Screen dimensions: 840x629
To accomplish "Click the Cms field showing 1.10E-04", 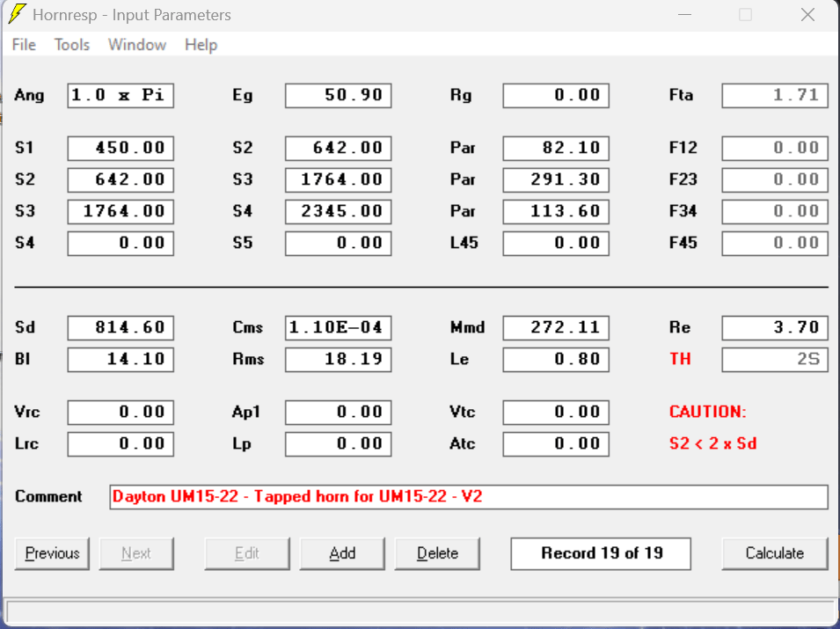I will click(338, 328).
